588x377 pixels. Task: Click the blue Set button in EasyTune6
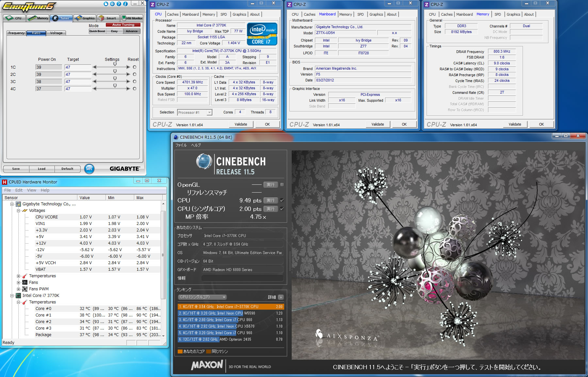tap(89, 169)
